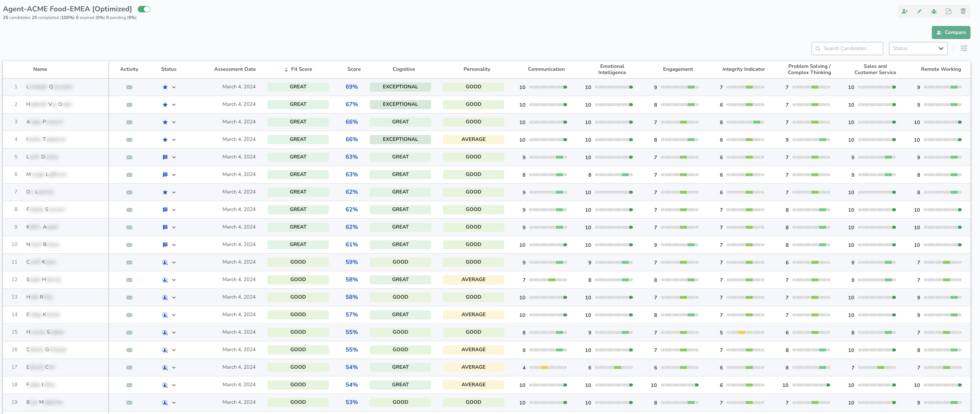Click the delete trash icon

pos(963,11)
